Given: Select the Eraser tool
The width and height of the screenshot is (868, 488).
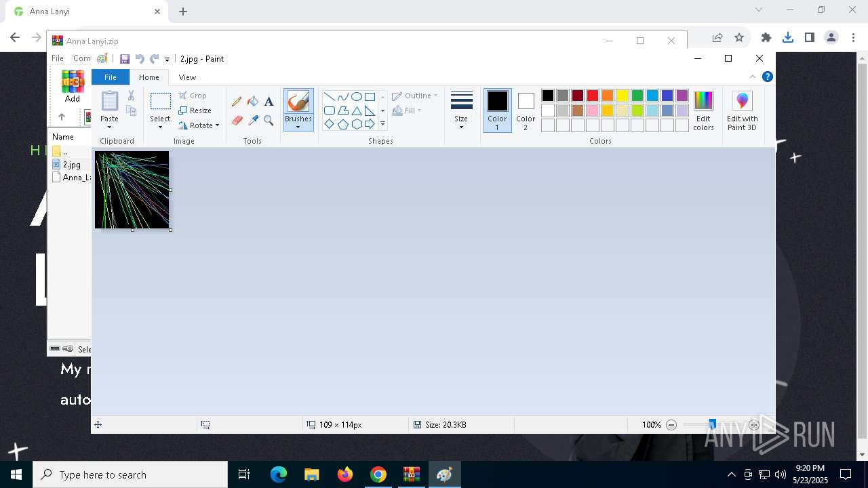Looking at the screenshot, I should click(x=237, y=120).
